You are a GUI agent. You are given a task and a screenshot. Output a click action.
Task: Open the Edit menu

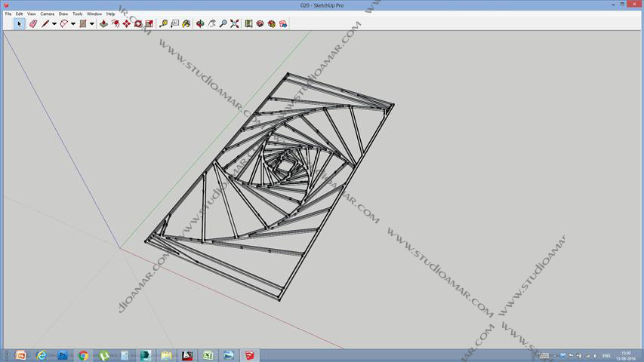pos(20,14)
